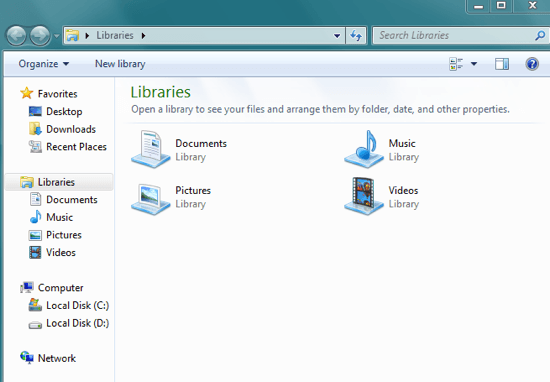This screenshot has width=550, height=382.
Task: Click the Favorites star icon
Action: click(26, 93)
